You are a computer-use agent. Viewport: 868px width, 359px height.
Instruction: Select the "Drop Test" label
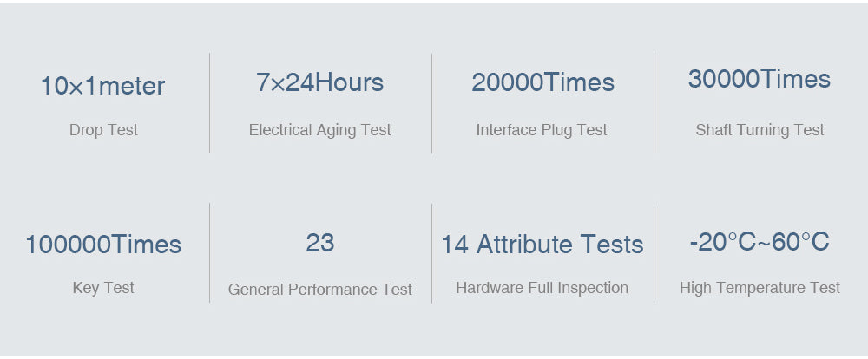103,130
